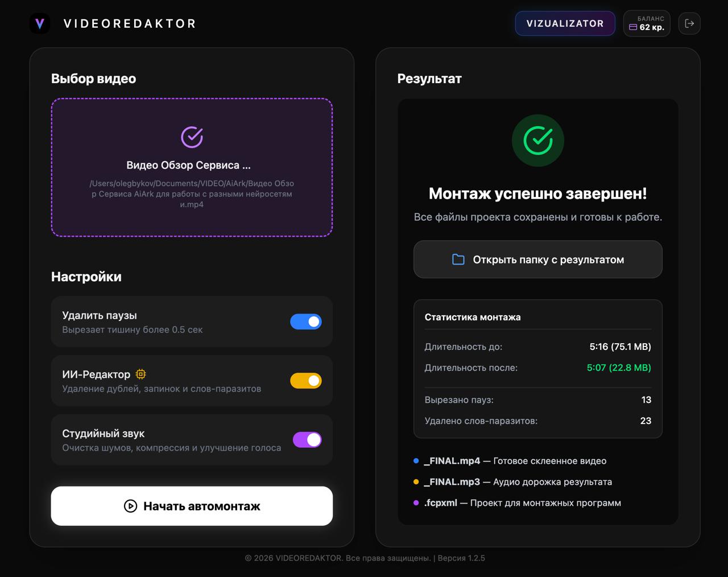Click the 13 cut pauses value
Viewport: 728px width, 577px height.
click(646, 399)
